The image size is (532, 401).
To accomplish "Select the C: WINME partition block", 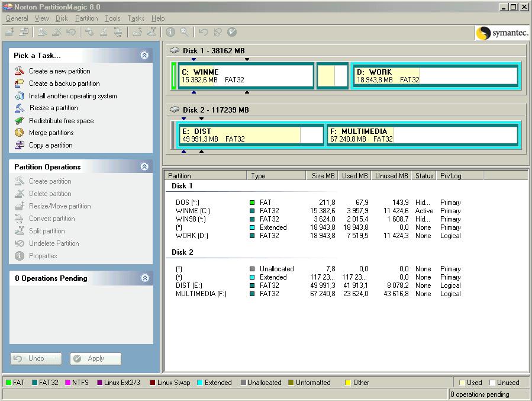I will pos(246,76).
